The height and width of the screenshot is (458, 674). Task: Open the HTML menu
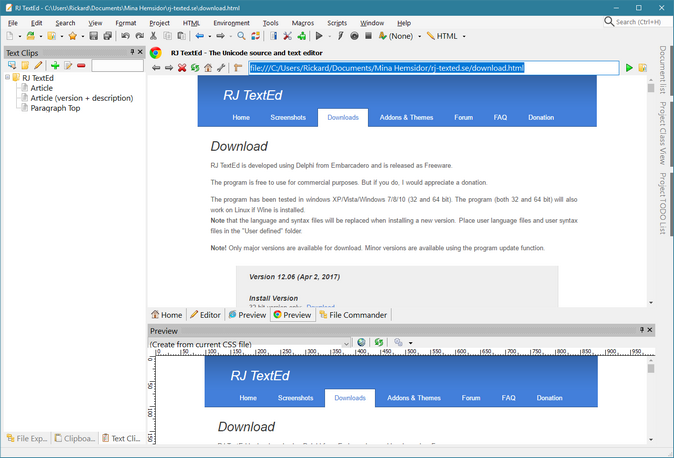click(x=191, y=23)
